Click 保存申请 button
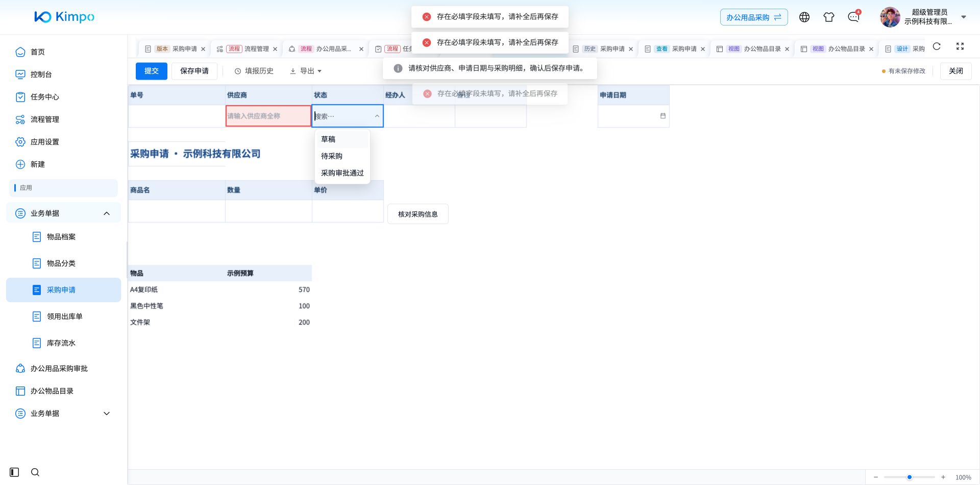980x485 pixels. [x=194, y=71]
